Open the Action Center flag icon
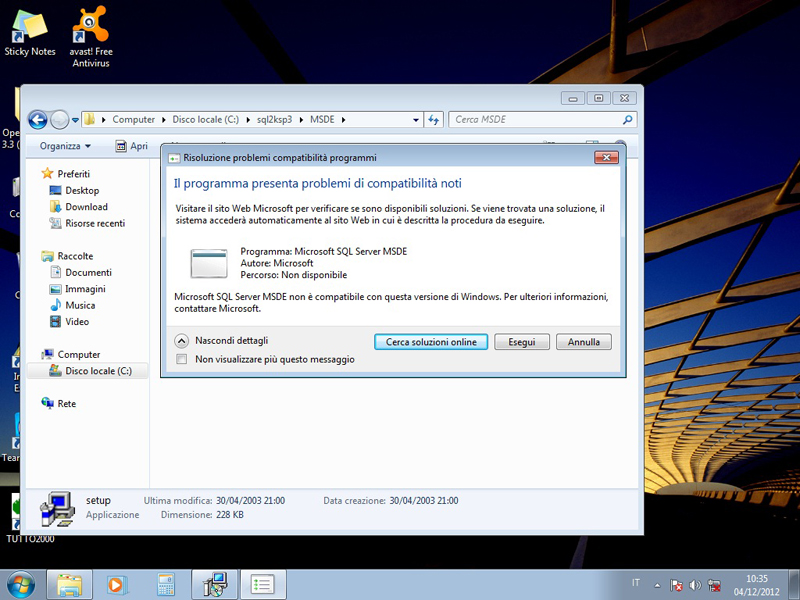The width and height of the screenshot is (800, 600). point(676,585)
